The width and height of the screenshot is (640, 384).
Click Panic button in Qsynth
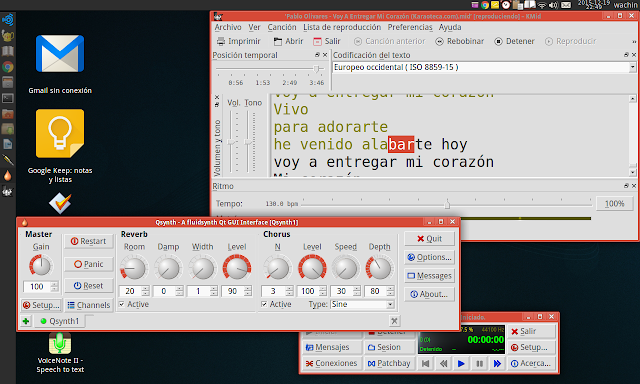89,264
